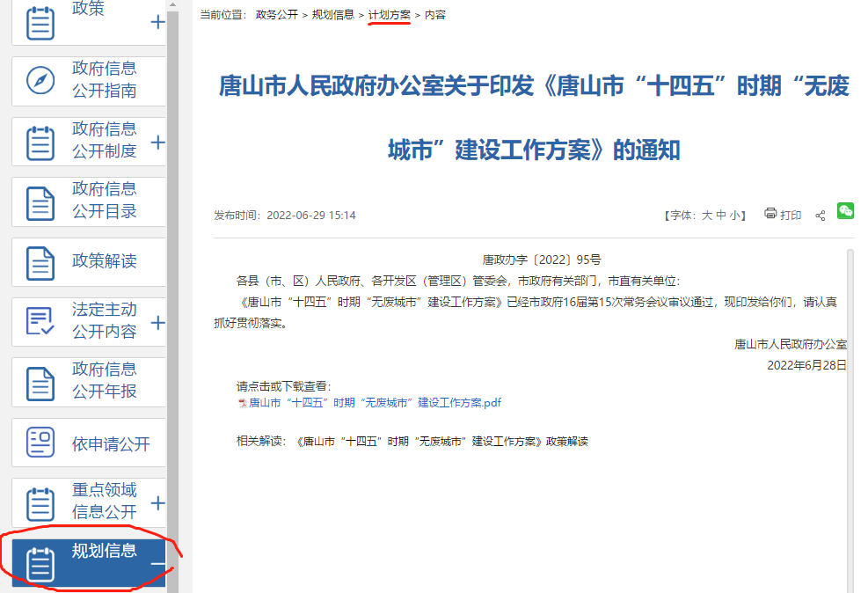Share the article via WeChat icon

(x=844, y=211)
